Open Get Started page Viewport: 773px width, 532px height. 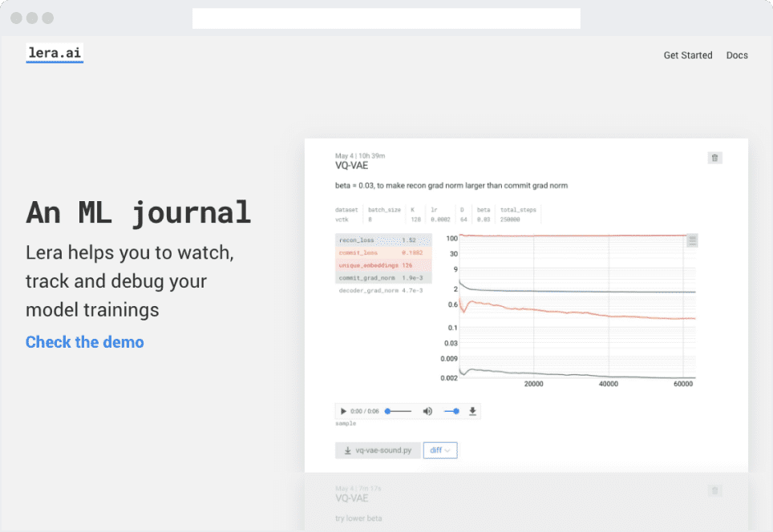click(687, 55)
